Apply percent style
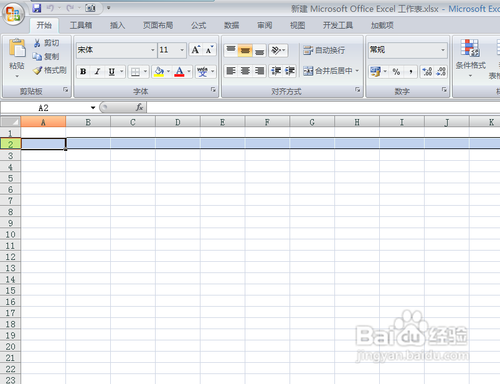500x384 pixels. coord(396,71)
